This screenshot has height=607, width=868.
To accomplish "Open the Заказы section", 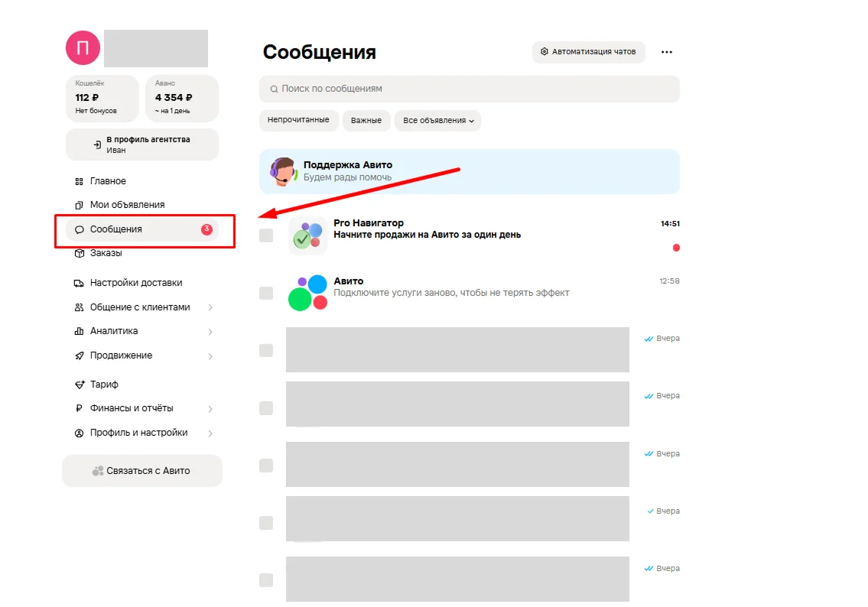I will click(x=106, y=253).
